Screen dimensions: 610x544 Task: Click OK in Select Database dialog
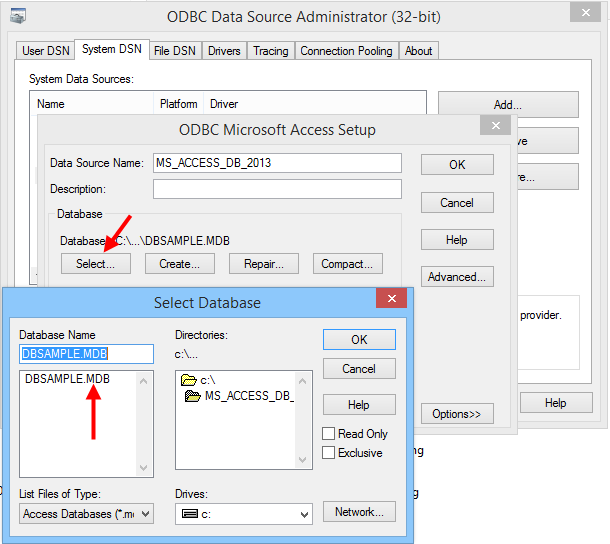[x=359, y=340]
